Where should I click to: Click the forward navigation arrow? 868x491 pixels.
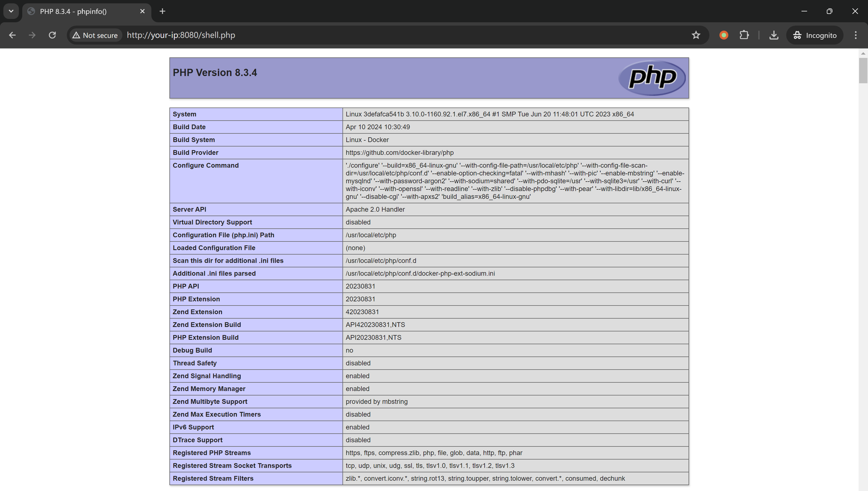point(32,35)
